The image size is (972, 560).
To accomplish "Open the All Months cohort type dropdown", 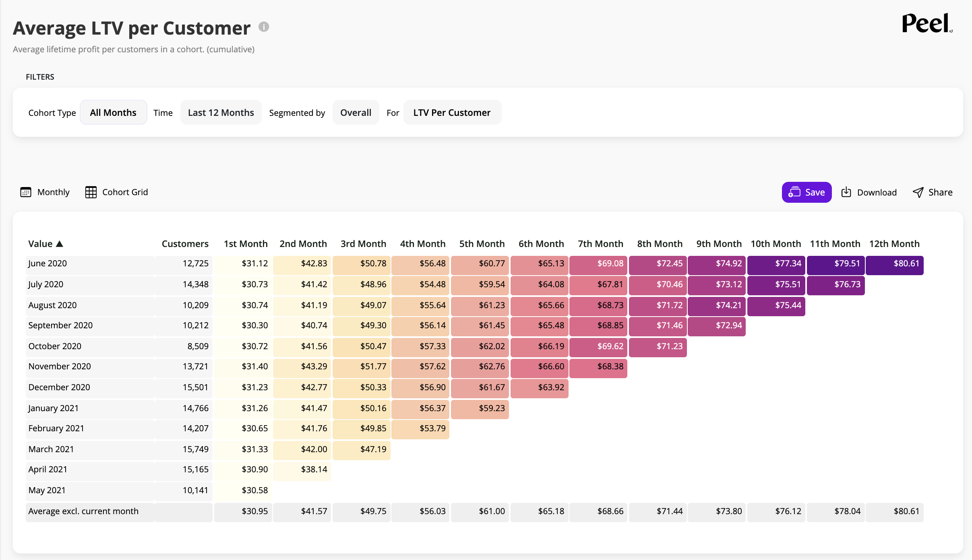I will point(113,113).
